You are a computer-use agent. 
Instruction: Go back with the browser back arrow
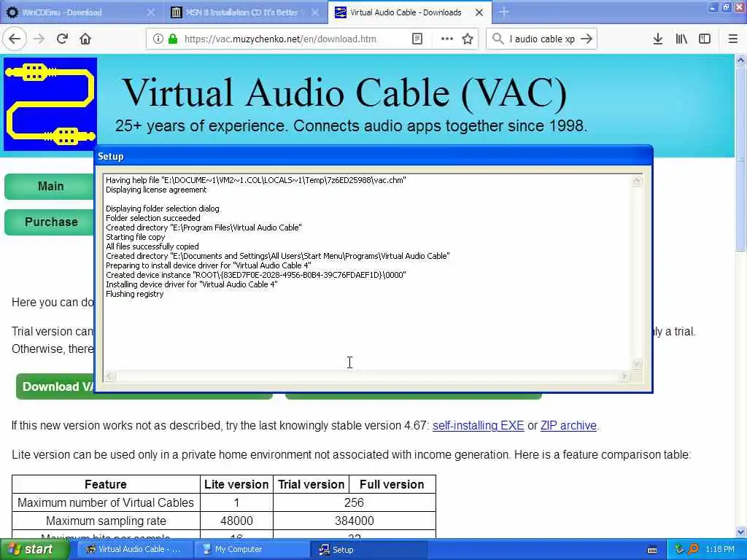15,39
